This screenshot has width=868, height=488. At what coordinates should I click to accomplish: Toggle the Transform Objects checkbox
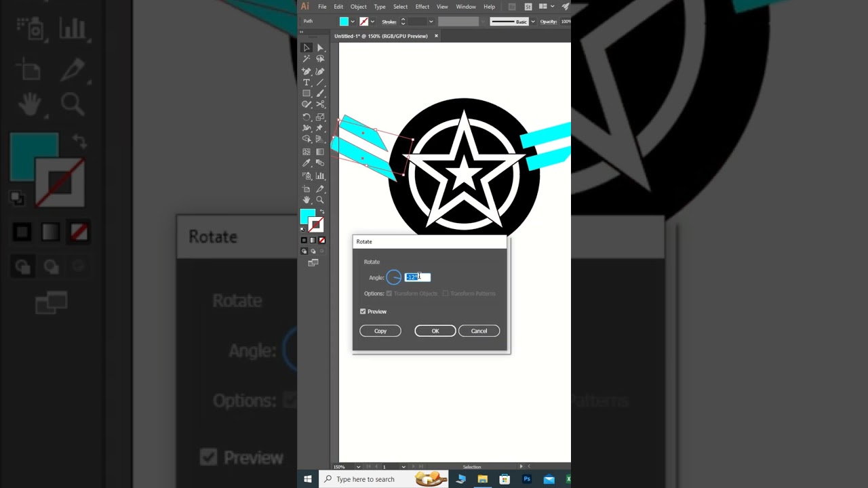pos(389,293)
